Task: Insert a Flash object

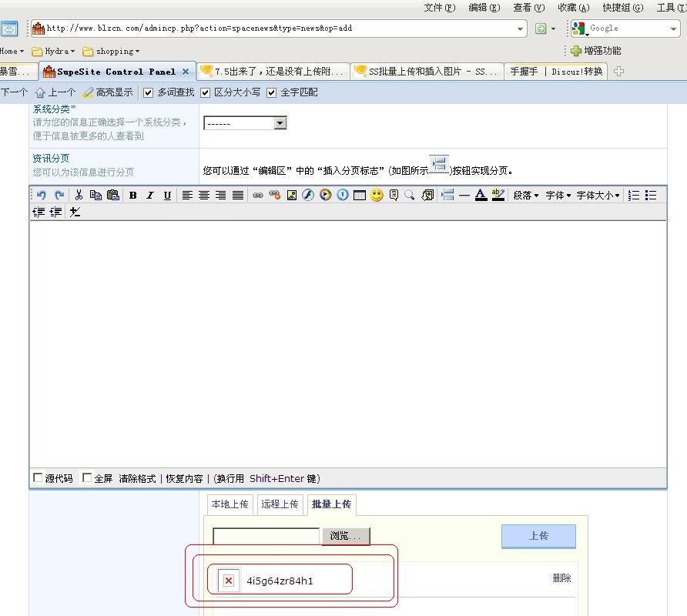Action: coord(308,195)
